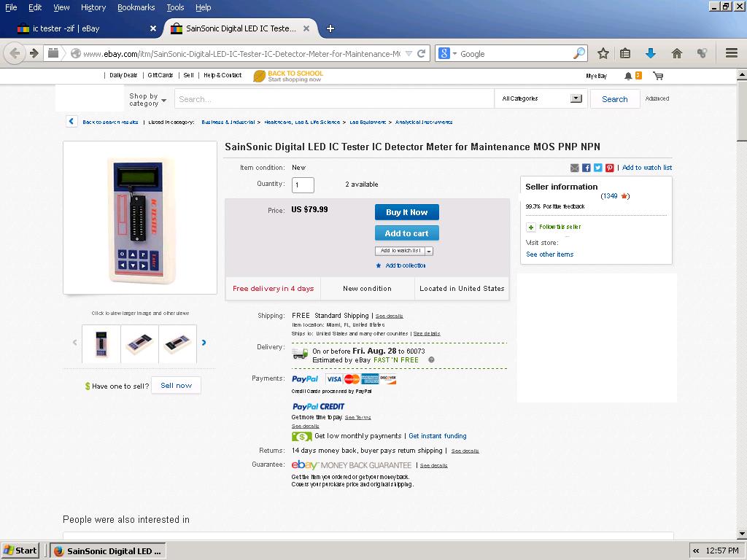
Task: View eBay notifications bell
Action: [628, 76]
